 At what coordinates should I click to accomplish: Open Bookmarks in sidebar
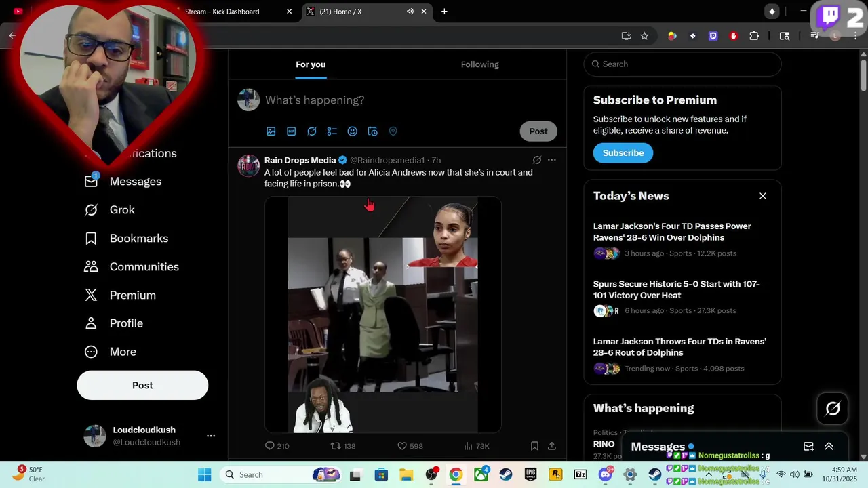click(x=126, y=239)
